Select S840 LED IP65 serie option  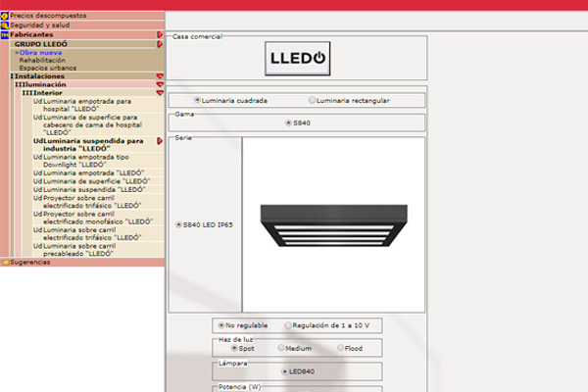(179, 224)
